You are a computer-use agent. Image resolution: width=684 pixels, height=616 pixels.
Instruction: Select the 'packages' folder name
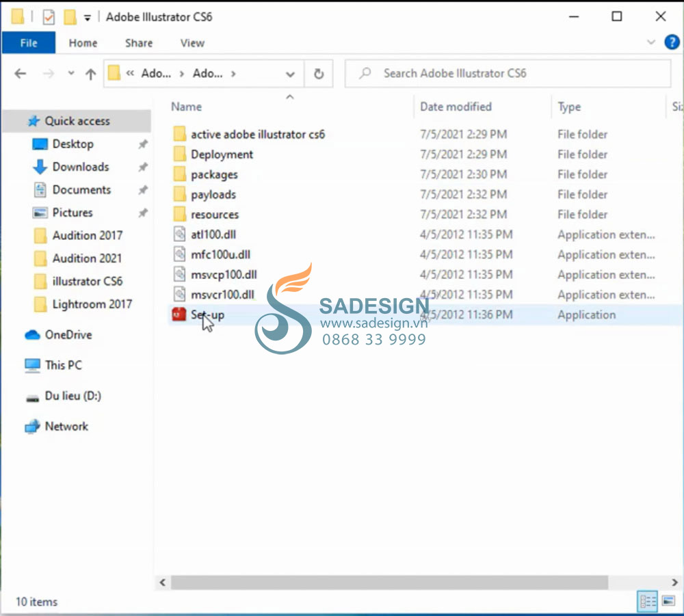click(214, 174)
